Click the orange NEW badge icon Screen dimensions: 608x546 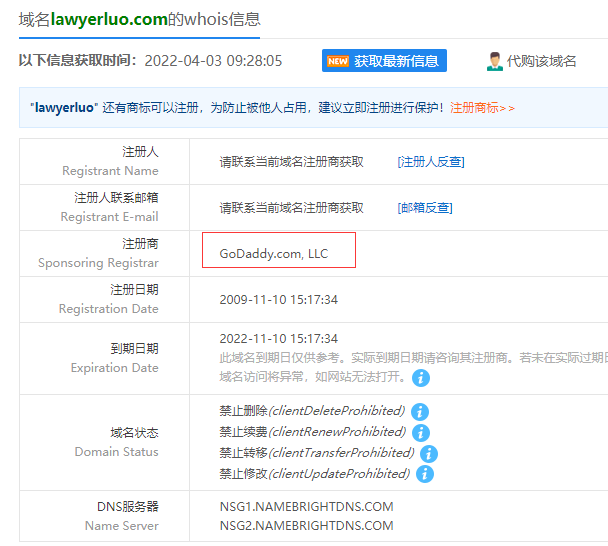(338, 61)
